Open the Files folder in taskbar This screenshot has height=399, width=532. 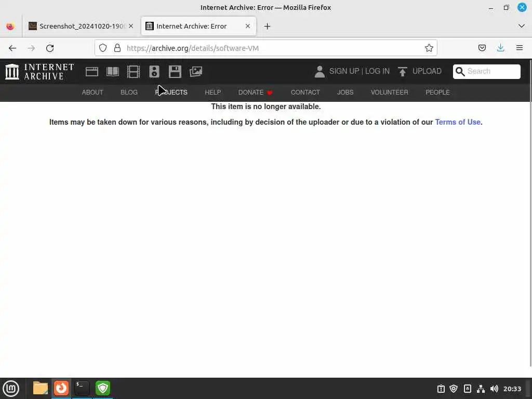point(41,388)
